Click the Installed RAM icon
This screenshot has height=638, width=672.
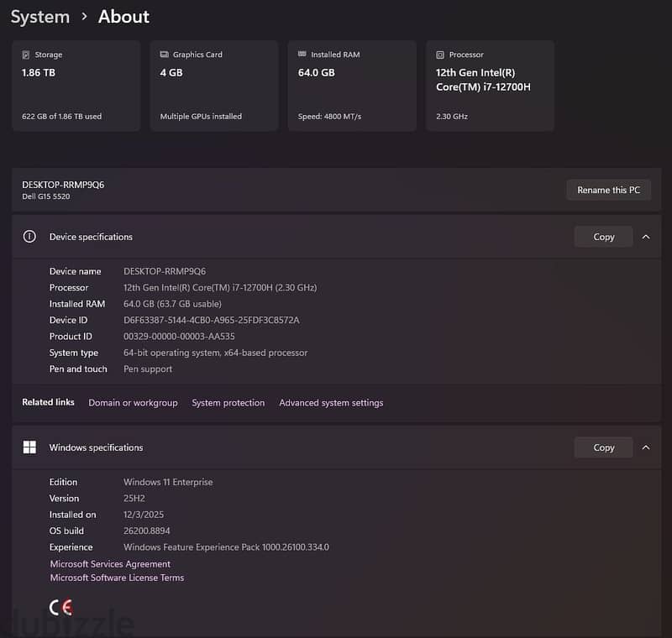302,54
